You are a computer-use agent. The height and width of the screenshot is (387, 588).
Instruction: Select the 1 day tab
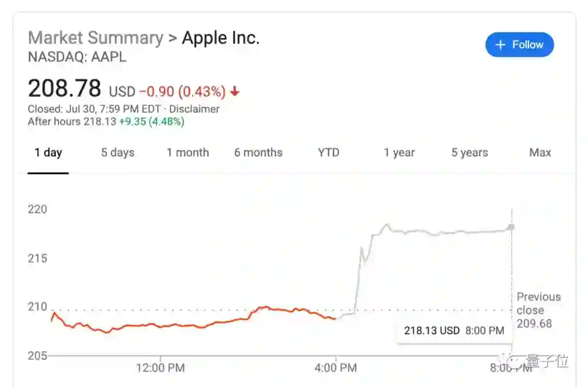(x=48, y=153)
